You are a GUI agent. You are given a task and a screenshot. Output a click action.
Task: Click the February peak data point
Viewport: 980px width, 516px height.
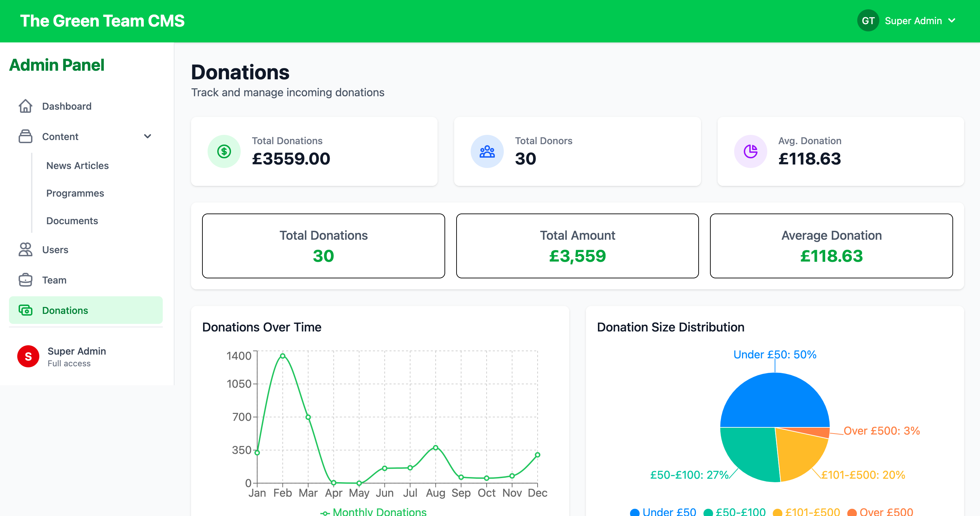click(x=283, y=356)
